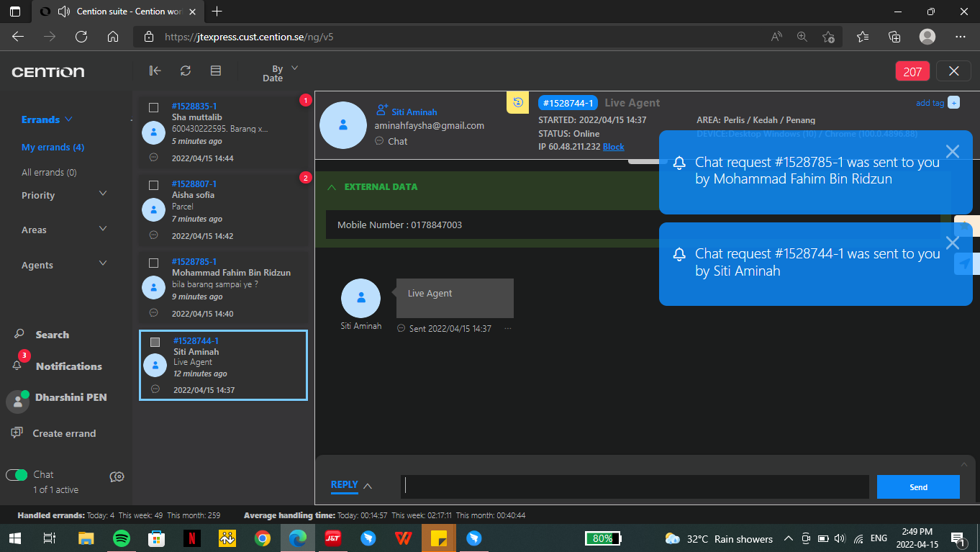Click the add tag plus icon
This screenshot has width=980, height=552.
click(953, 103)
